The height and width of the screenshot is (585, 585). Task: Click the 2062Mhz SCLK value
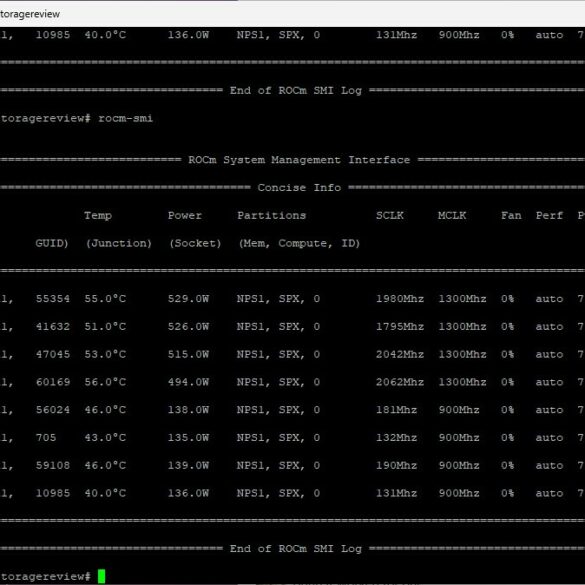coord(400,382)
